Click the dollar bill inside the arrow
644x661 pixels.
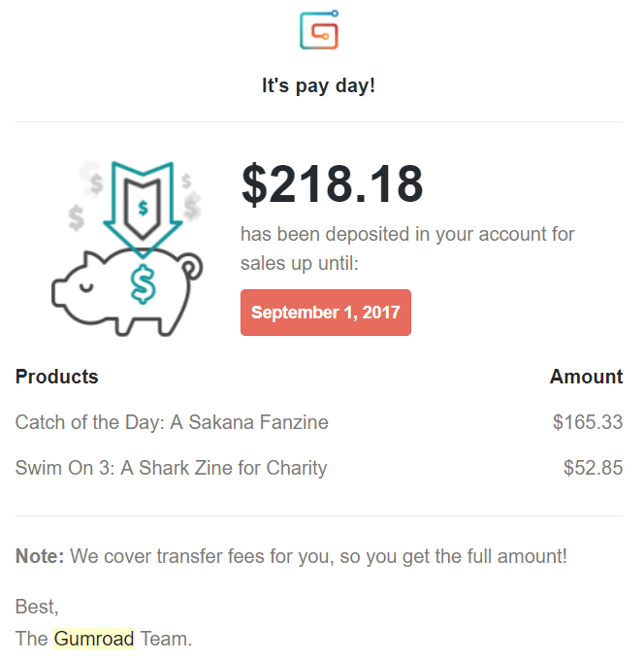(x=144, y=206)
